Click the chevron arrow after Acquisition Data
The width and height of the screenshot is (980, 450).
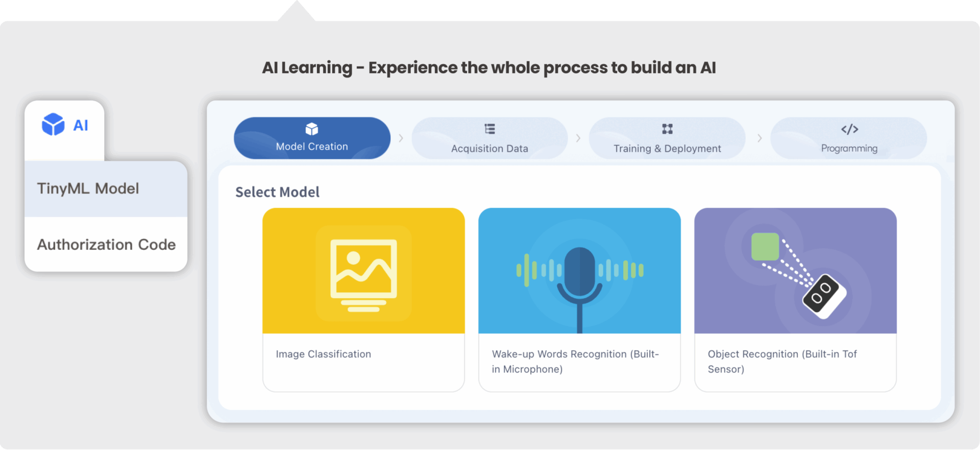pos(578,138)
